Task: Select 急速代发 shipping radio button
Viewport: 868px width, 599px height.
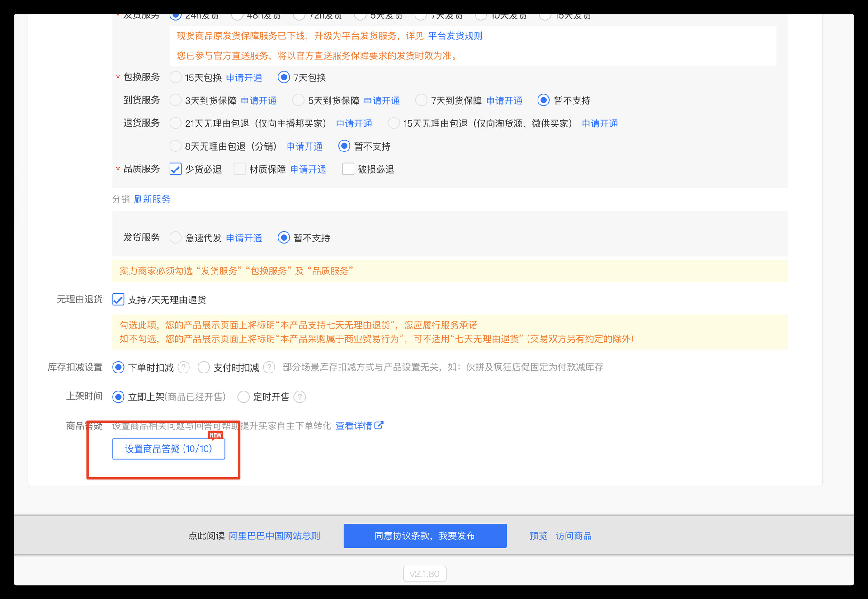Action: pyautogui.click(x=175, y=238)
